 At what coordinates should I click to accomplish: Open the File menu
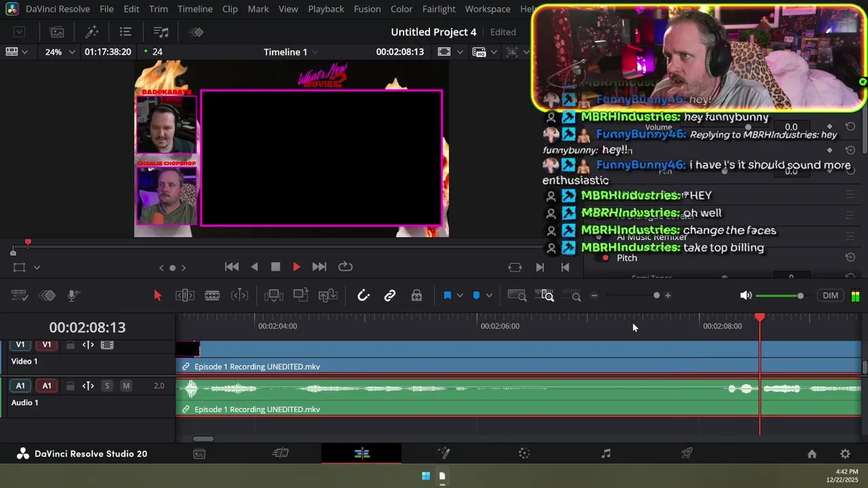click(x=106, y=9)
